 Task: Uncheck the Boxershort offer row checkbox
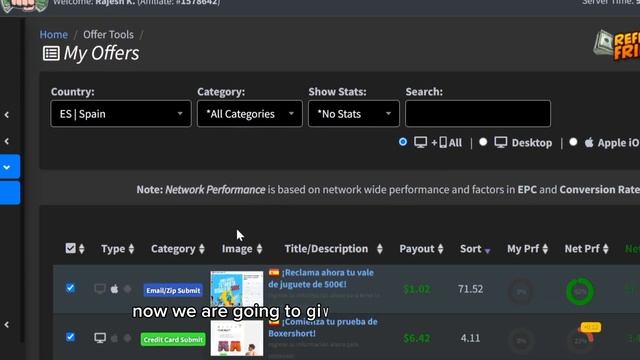coord(70,337)
